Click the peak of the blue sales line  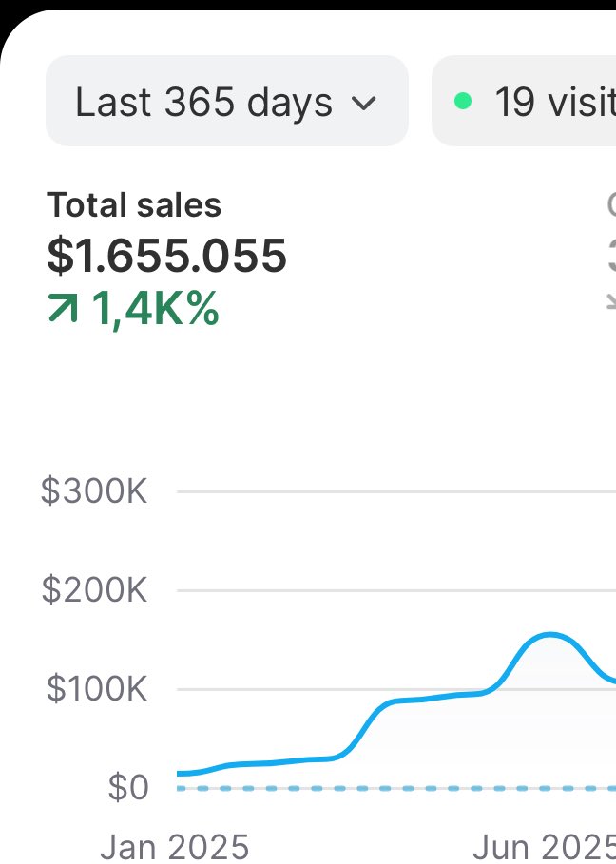pyautogui.click(x=549, y=635)
